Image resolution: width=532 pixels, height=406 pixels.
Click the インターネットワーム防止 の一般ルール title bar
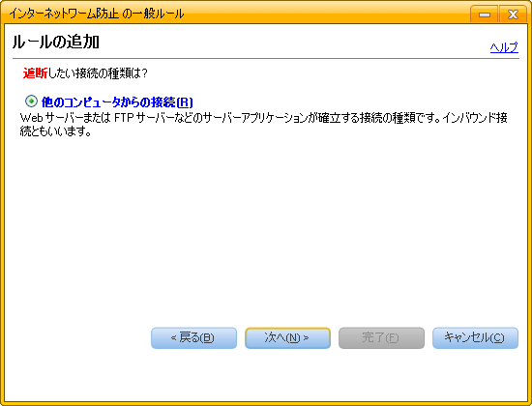97,14
